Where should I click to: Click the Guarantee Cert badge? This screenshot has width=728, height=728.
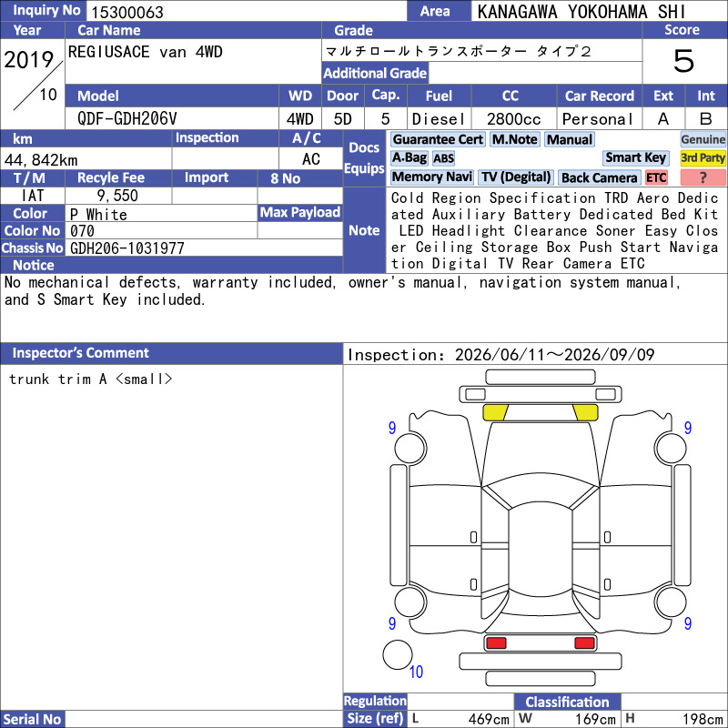pyautogui.click(x=438, y=139)
